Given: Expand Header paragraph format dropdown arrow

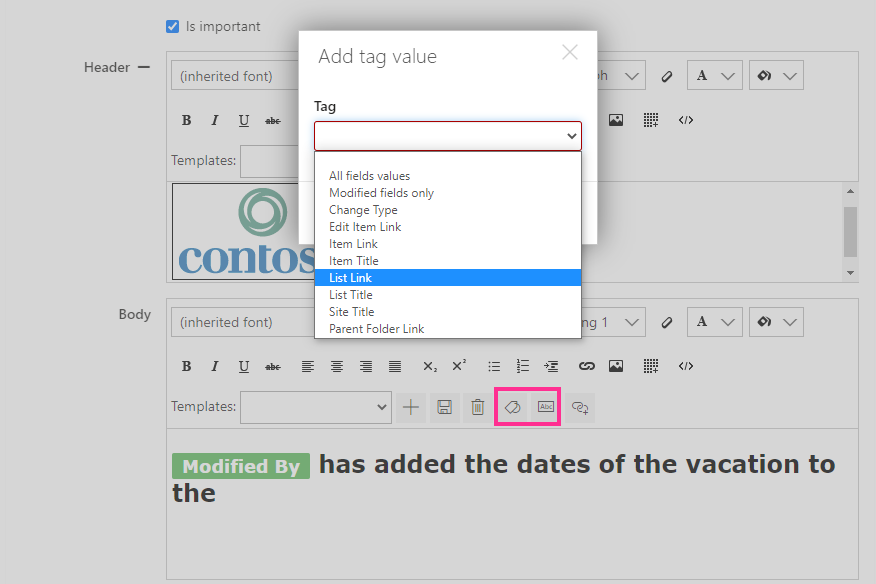Looking at the screenshot, I should (x=631, y=76).
